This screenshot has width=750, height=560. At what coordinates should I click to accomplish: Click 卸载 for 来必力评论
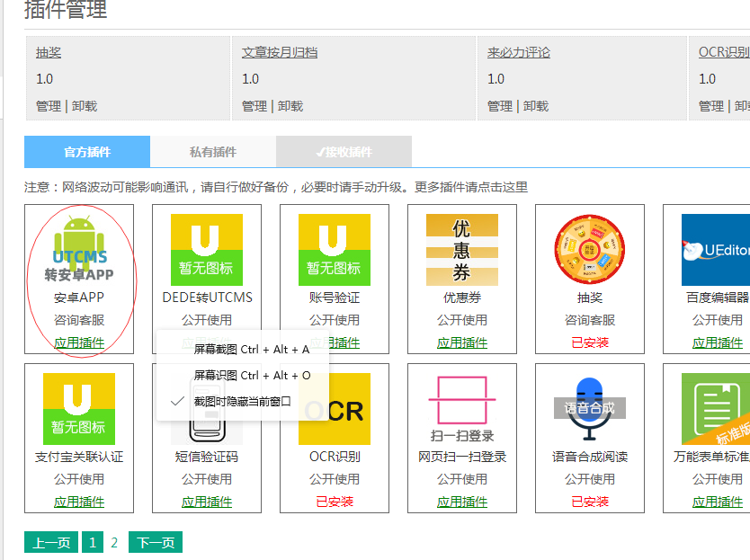coord(536,106)
